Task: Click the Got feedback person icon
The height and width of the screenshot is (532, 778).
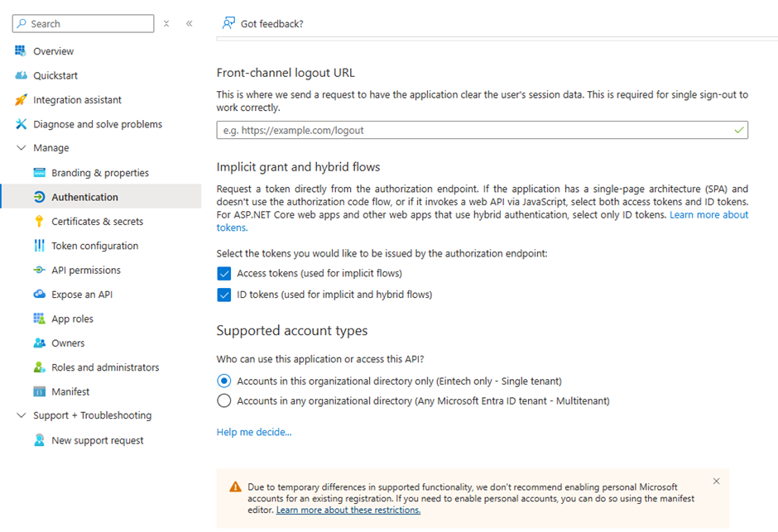Action: coord(228,23)
